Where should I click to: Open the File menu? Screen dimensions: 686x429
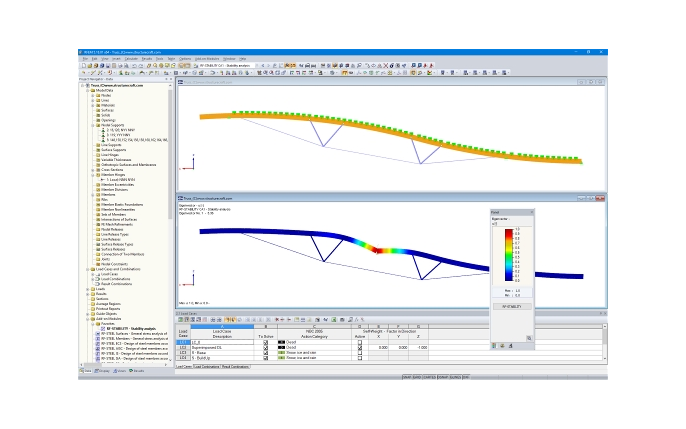[x=85, y=59]
